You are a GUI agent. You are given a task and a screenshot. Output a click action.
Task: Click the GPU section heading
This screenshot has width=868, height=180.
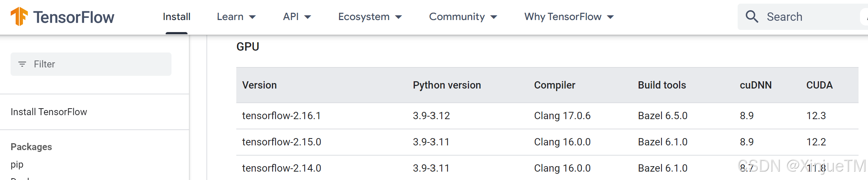[x=248, y=47]
